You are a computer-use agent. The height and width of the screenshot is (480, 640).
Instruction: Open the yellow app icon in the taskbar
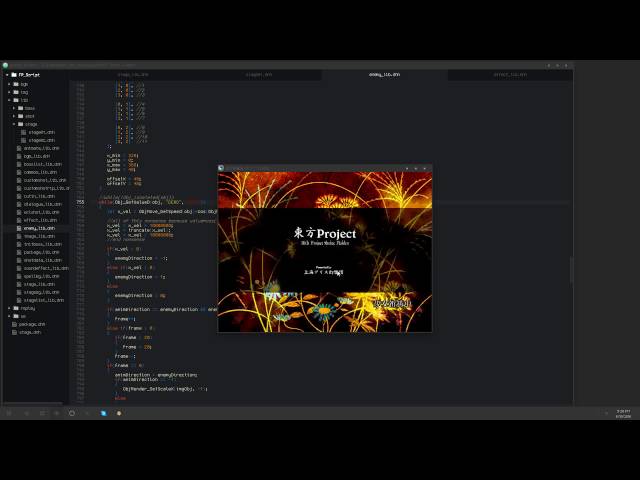click(x=119, y=413)
